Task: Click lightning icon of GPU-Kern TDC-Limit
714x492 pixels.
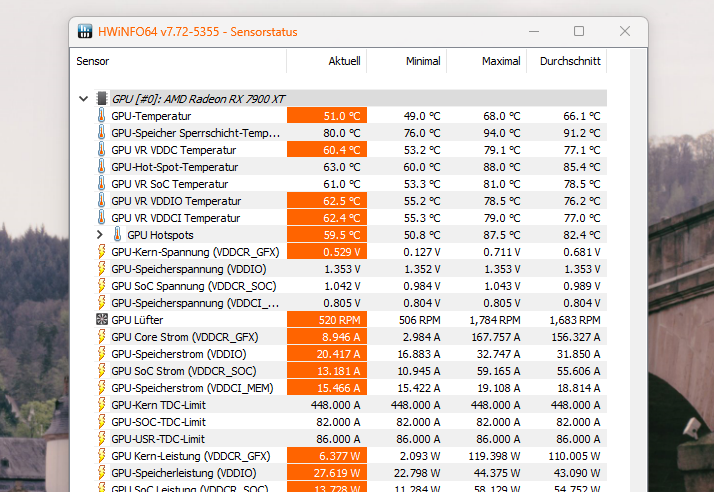Action: (x=102, y=405)
